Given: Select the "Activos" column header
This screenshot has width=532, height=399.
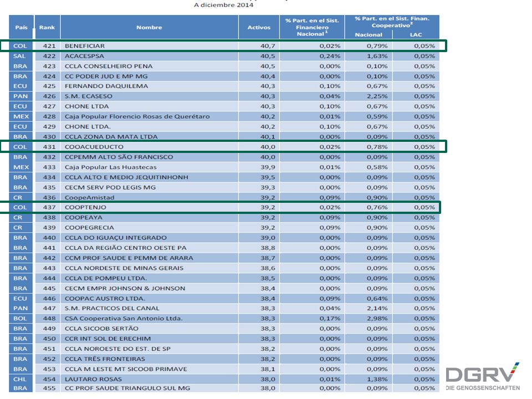Looking at the screenshot, I should pyautogui.click(x=259, y=27).
